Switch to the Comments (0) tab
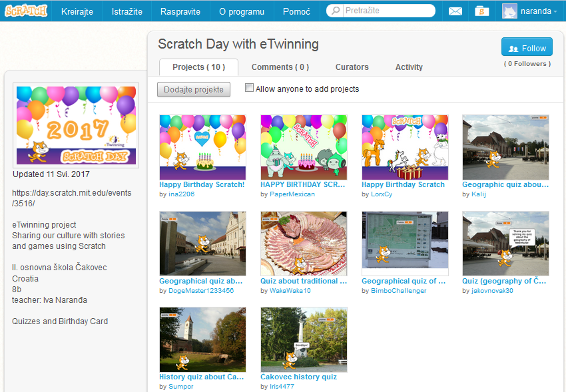Screen dimensions: 566x392 [x=280, y=67]
